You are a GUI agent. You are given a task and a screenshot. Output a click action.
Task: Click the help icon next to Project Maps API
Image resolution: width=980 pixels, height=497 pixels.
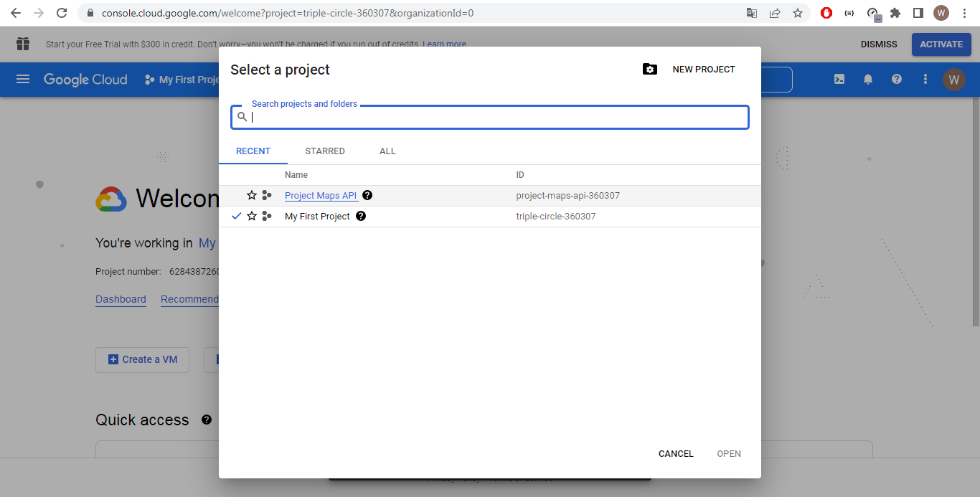coord(367,195)
